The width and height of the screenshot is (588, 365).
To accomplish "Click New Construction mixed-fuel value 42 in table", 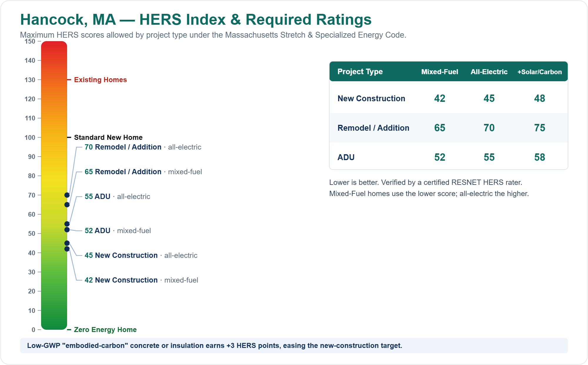I will point(440,98).
